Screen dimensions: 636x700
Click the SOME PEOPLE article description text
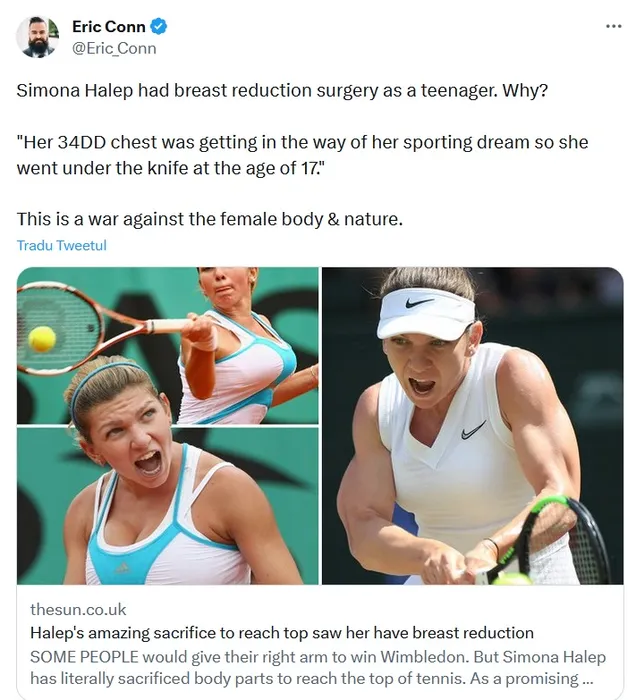318,668
